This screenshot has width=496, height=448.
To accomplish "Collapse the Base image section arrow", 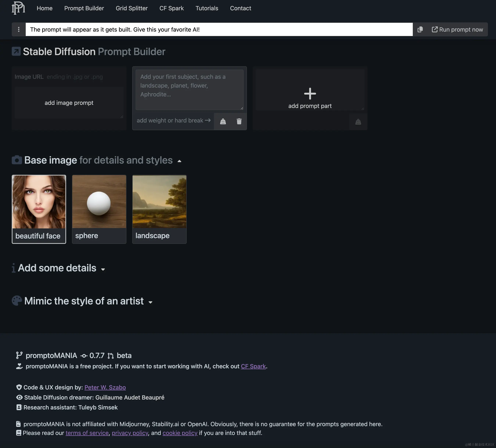I will point(179,161).
